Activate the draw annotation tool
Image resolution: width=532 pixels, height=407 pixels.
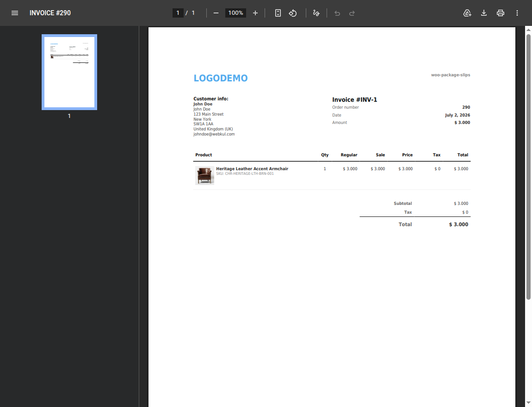pos(316,13)
